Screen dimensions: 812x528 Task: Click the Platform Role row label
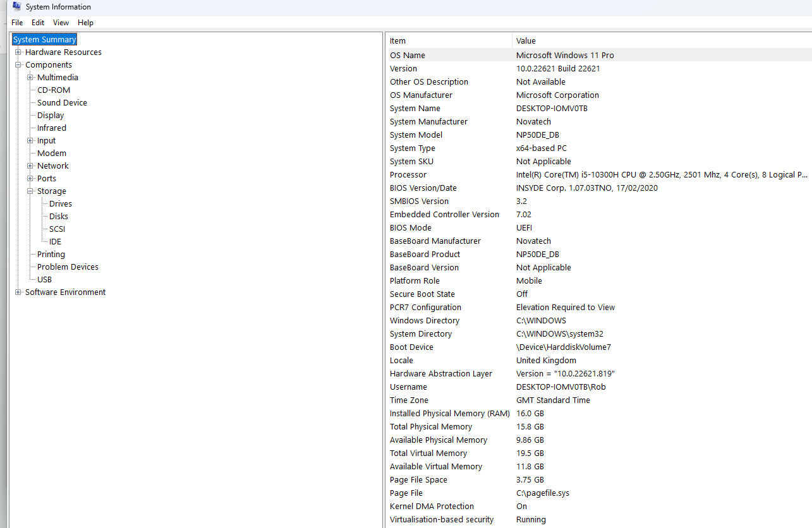coord(415,281)
